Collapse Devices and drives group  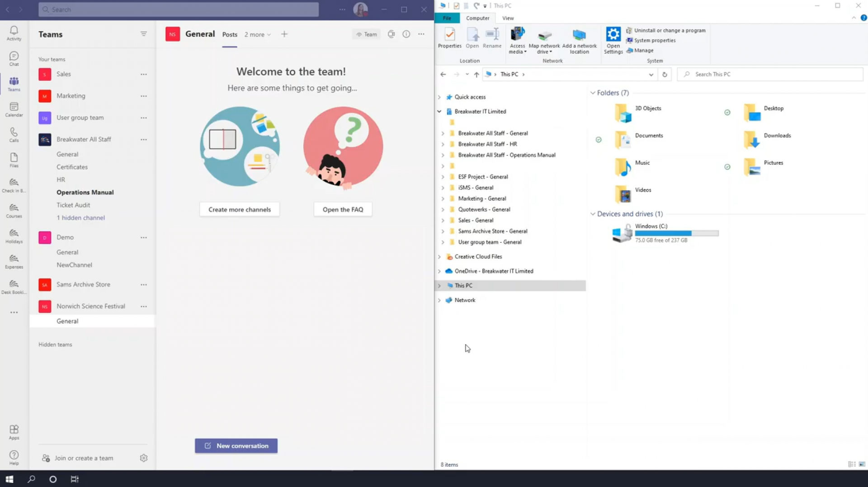(593, 214)
